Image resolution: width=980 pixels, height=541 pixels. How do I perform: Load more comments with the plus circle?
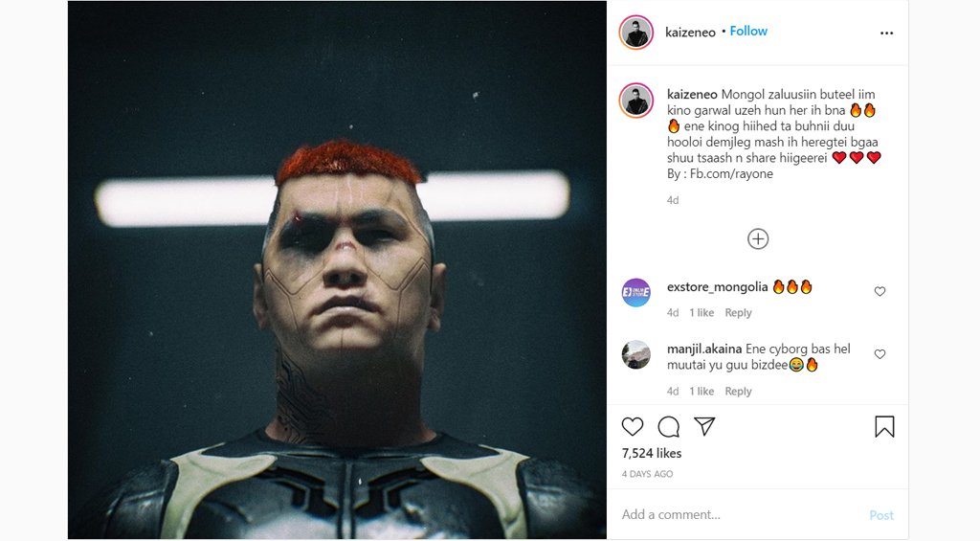pos(758,239)
